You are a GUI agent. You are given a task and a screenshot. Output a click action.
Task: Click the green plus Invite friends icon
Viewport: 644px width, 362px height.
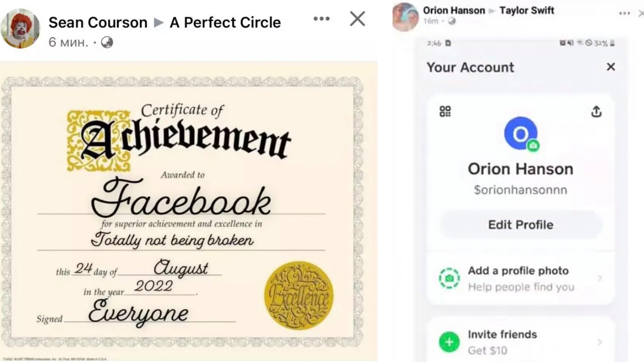[x=449, y=342]
